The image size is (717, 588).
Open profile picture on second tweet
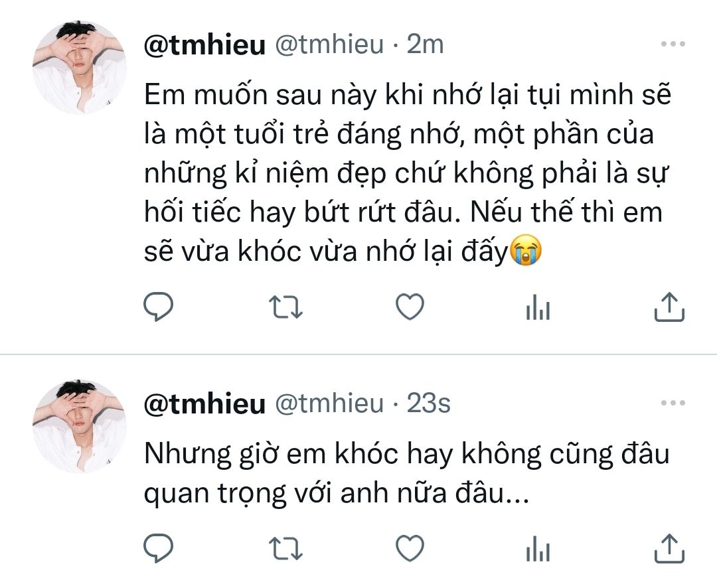[x=80, y=426]
